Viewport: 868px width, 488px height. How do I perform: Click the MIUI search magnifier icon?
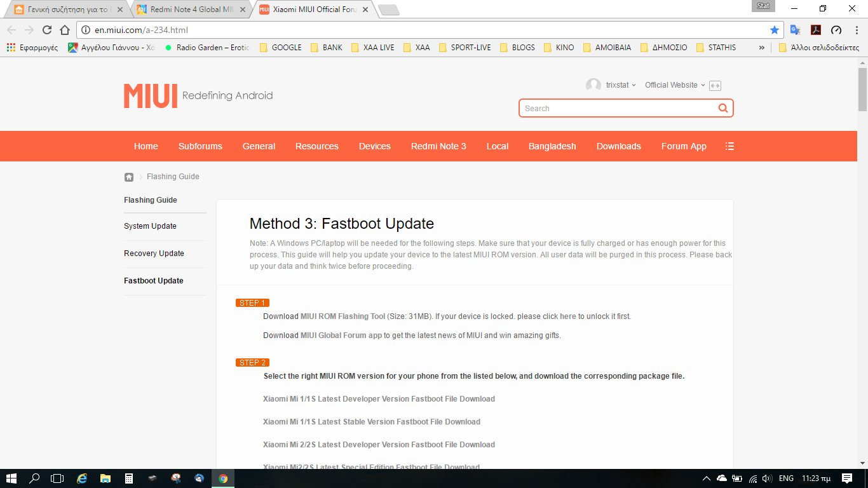tap(723, 108)
